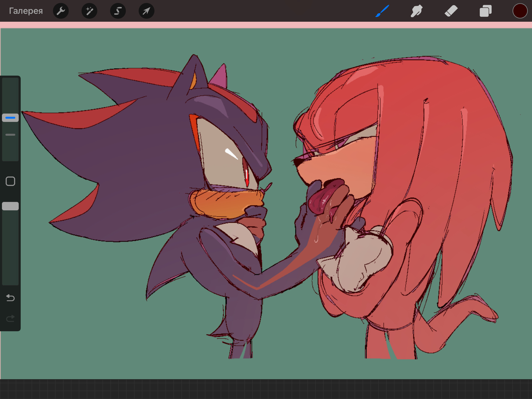The height and width of the screenshot is (399, 532).
Task: Tap the saved size notch below size handle
Action: 10,135
